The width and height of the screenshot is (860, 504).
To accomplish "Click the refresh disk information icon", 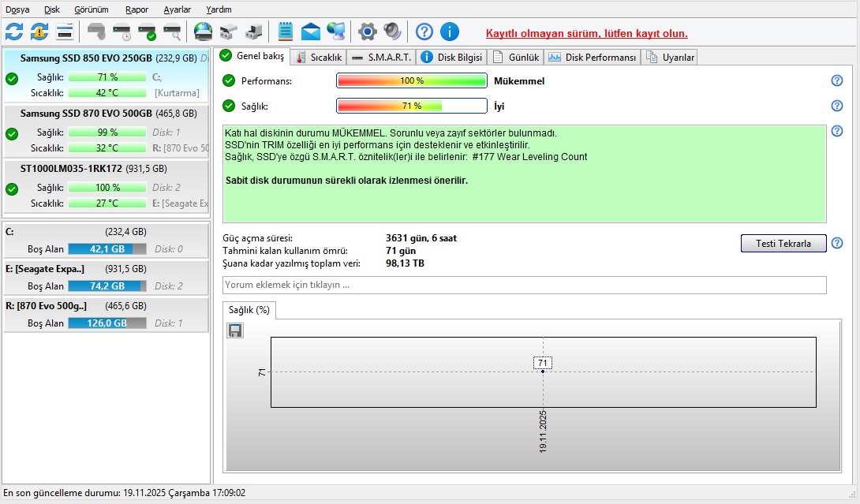I will coord(14,32).
